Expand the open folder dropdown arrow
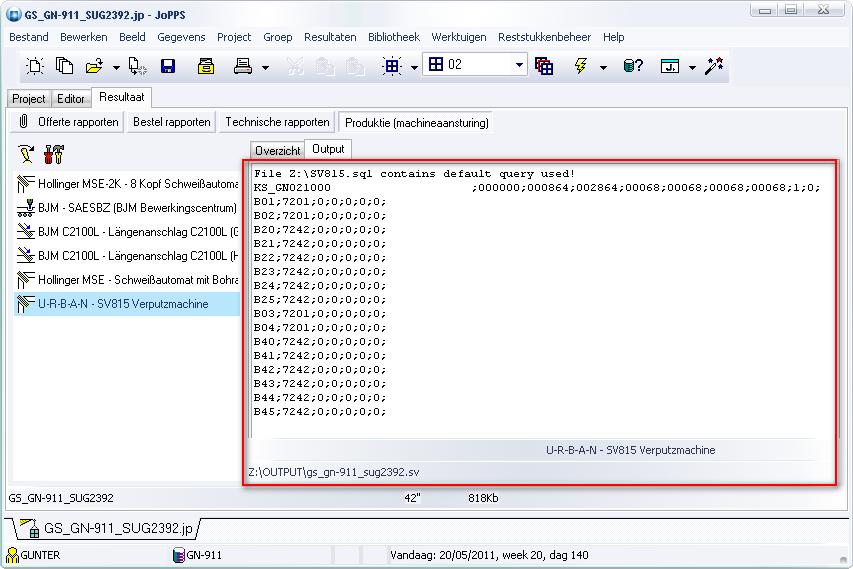Screen dimensions: 853x569 tap(116, 67)
